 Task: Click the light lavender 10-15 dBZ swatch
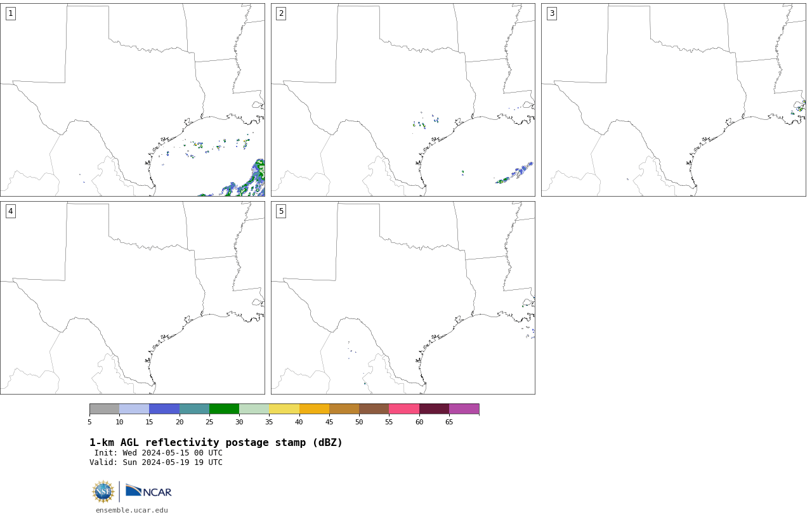(x=134, y=409)
